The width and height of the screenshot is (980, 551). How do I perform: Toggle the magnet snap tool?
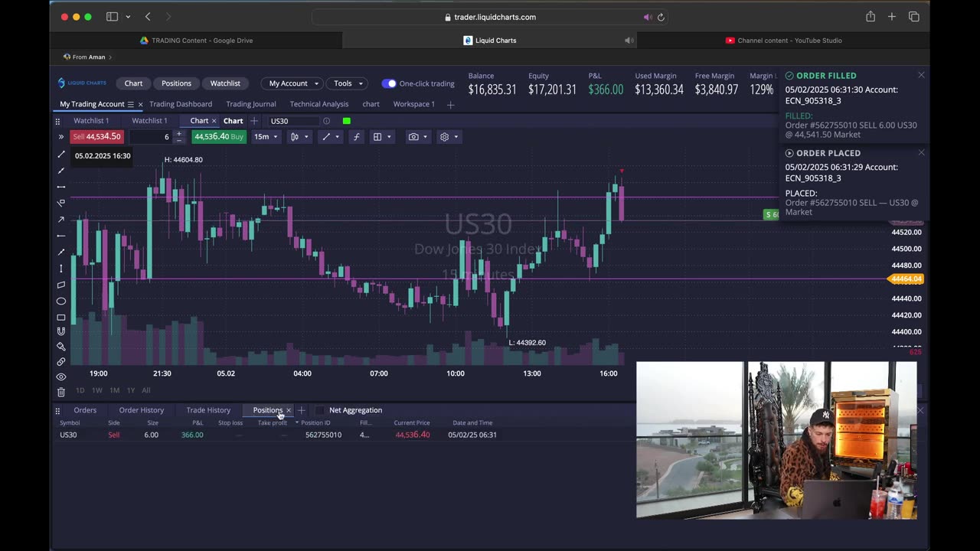[x=61, y=331]
